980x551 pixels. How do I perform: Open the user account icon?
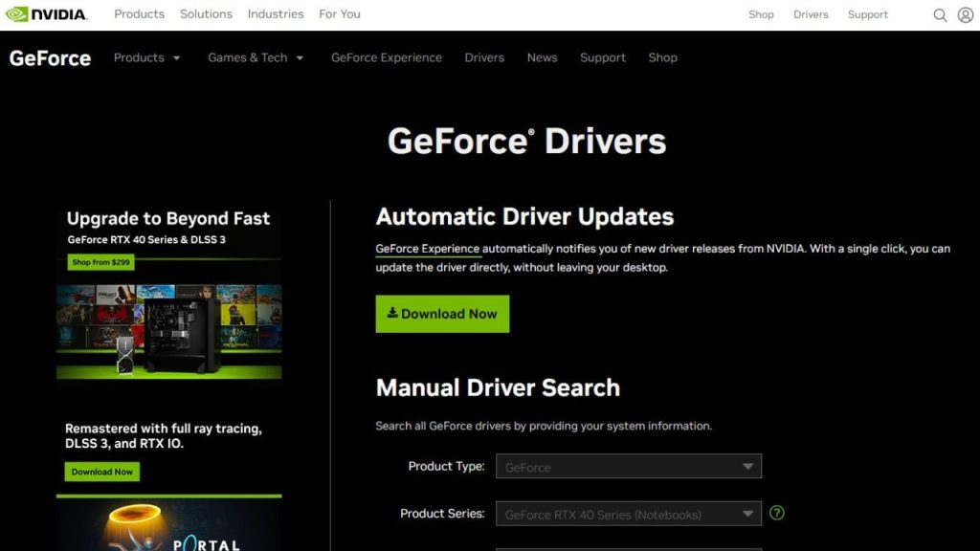coord(965,14)
